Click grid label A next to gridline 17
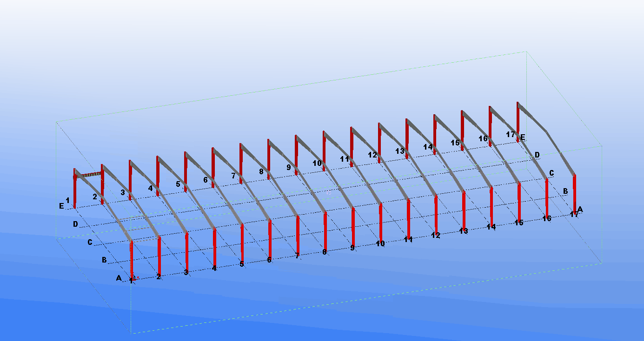Screen dimensions: 644x341 click(x=580, y=210)
